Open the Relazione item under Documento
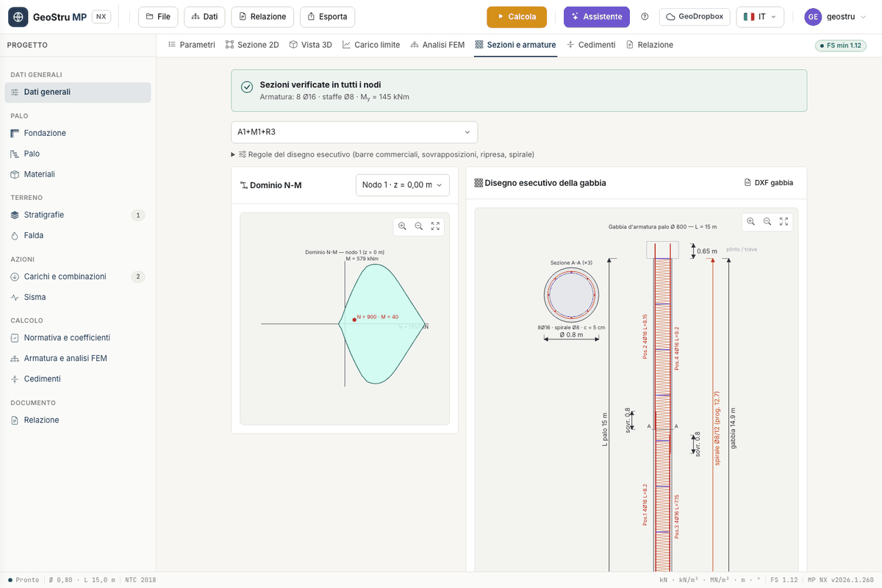This screenshot has width=882, height=588. (x=78, y=420)
